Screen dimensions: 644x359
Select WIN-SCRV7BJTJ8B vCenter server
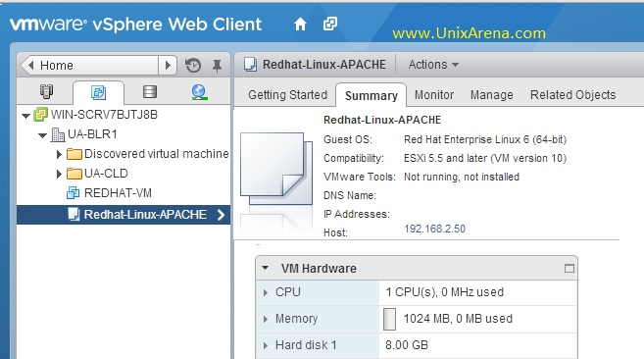click(x=104, y=115)
